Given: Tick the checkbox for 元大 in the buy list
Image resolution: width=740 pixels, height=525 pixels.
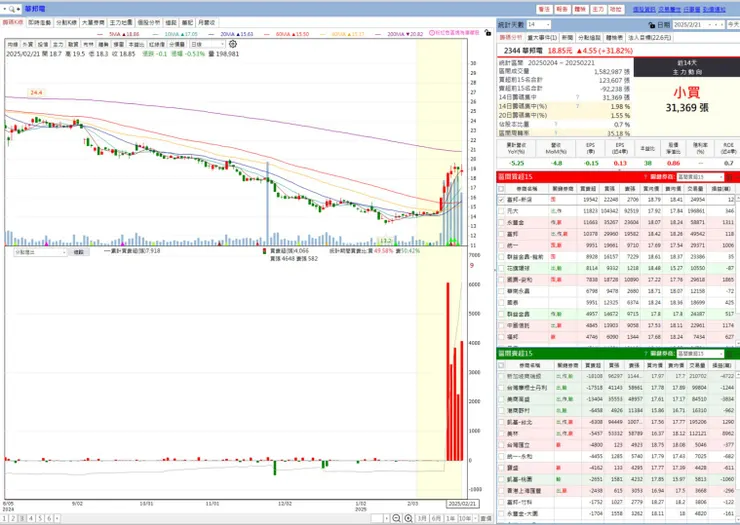Looking at the screenshot, I should point(501,211).
